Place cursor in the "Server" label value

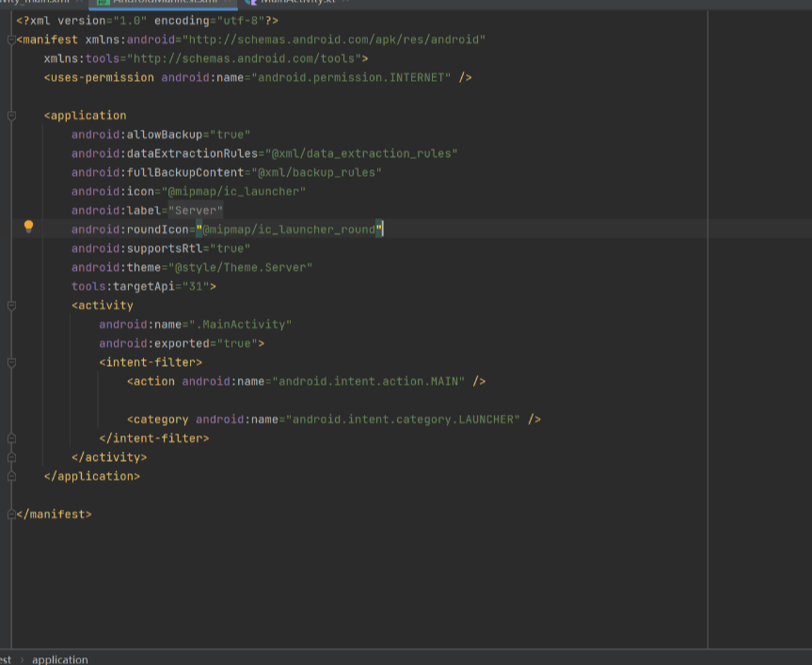point(198,211)
